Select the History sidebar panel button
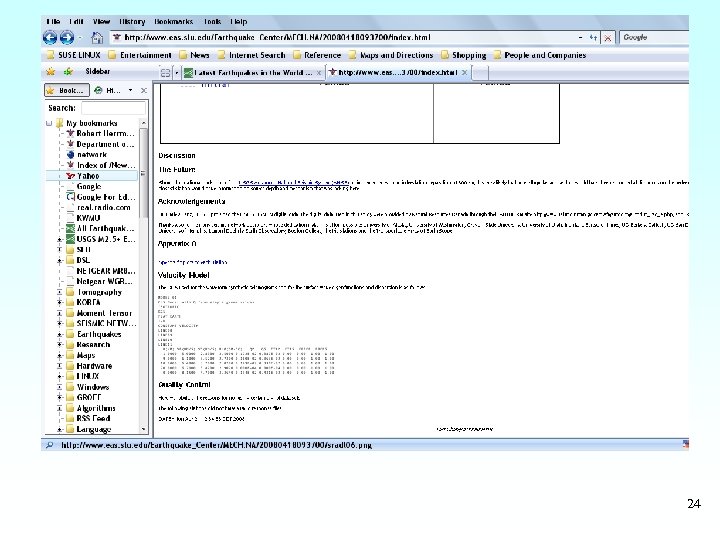This screenshot has width=720, height=540. click(107, 90)
